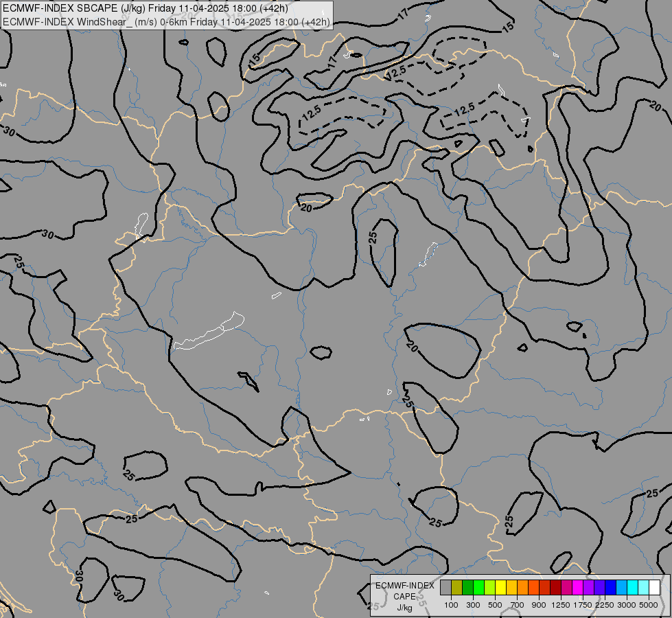Click the SBCAPE title line at top

tap(146, 8)
